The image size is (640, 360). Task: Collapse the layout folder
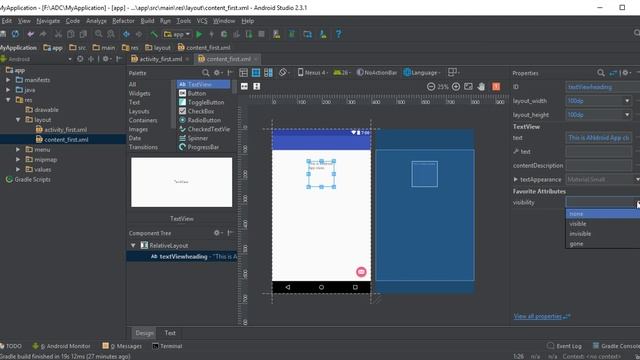(18, 120)
